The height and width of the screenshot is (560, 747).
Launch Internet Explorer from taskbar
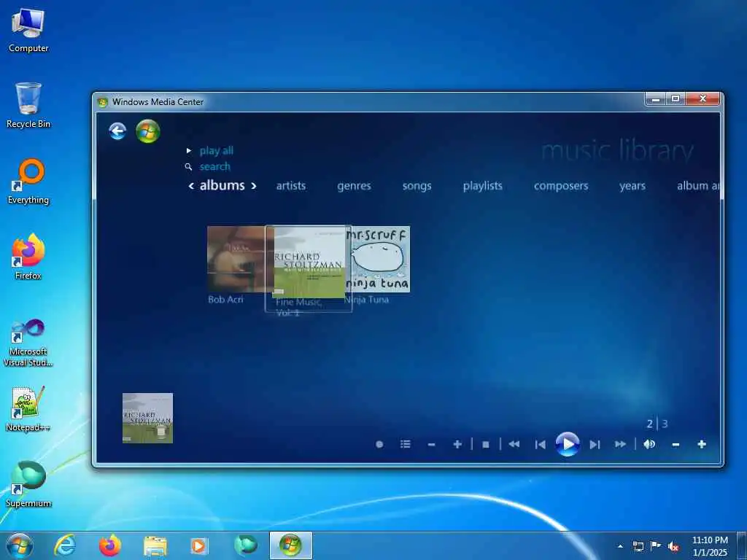[65, 545]
